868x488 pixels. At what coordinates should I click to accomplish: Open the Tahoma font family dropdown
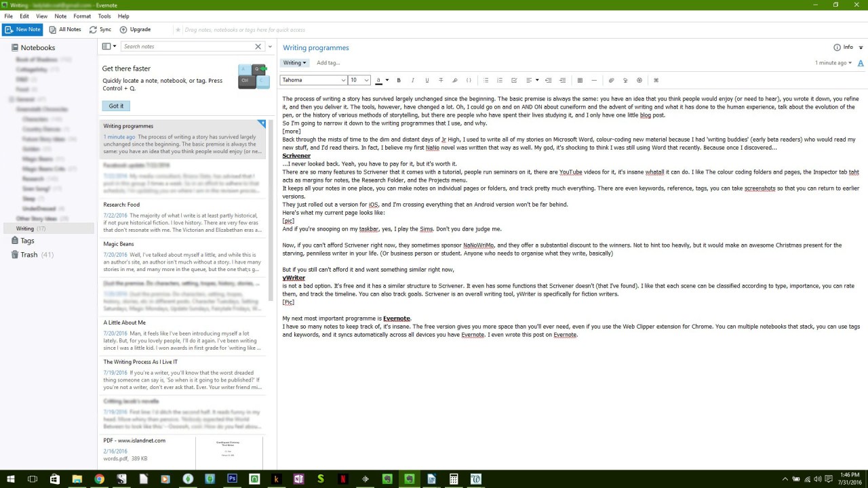tap(313, 80)
